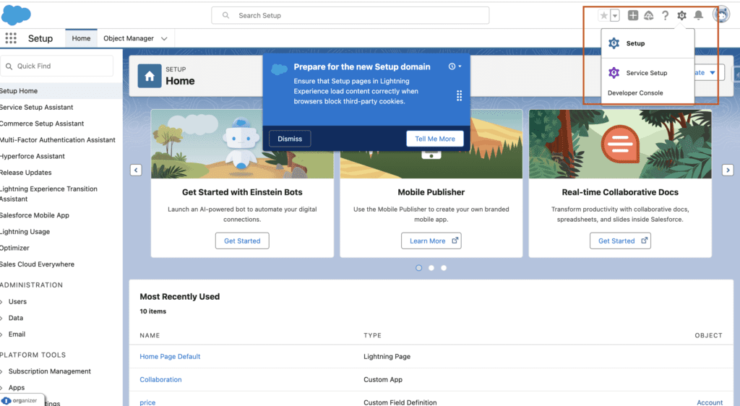Screen dimensions: 740x406
Task: Open the Home Page Default link
Action: (170, 356)
